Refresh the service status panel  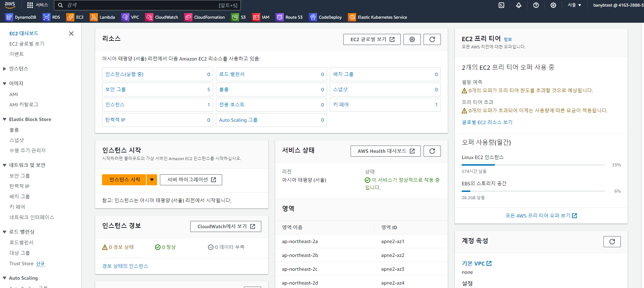point(432,151)
